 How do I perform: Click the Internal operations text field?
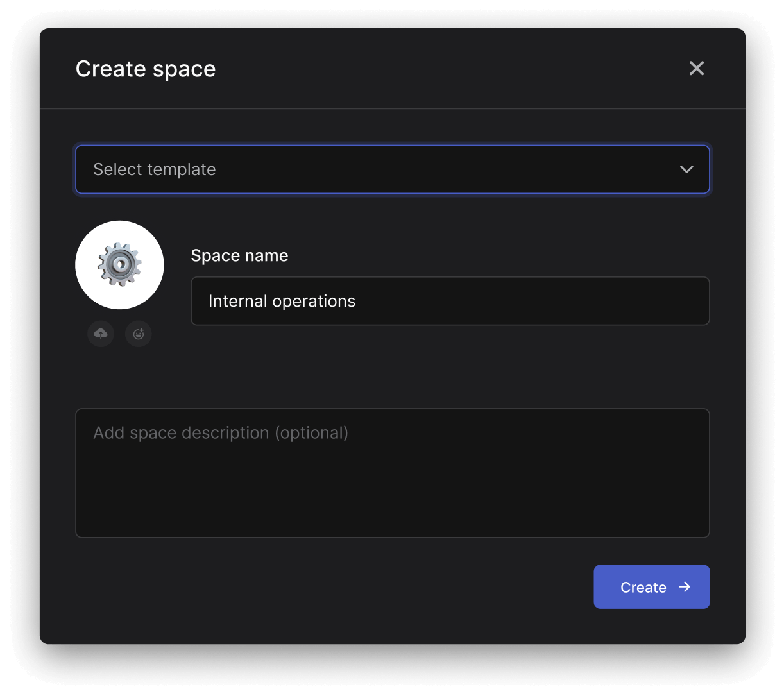tap(450, 301)
